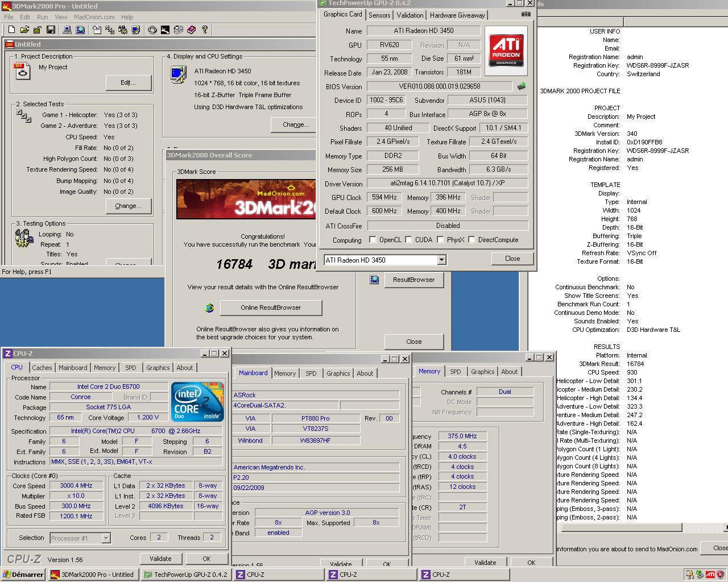This screenshot has width=728, height=582.
Task: Click OK in the CPU-Z CPU window
Action: [x=206, y=559]
